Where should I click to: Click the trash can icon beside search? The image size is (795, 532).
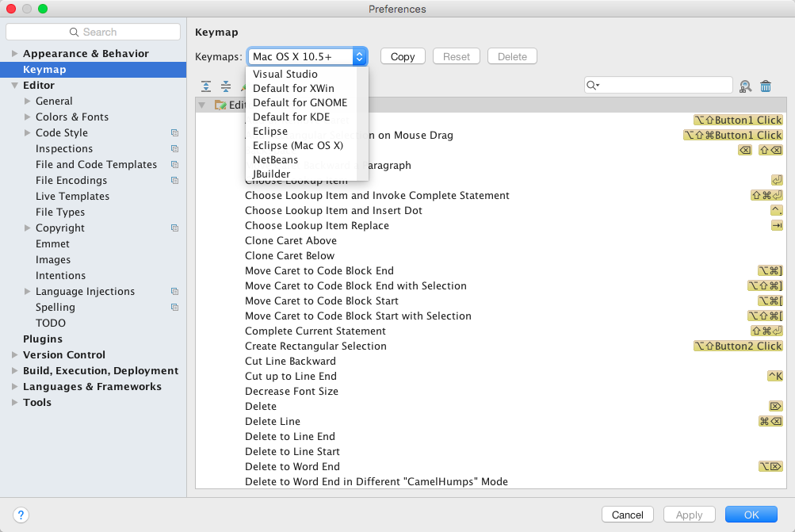tap(766, 86)
